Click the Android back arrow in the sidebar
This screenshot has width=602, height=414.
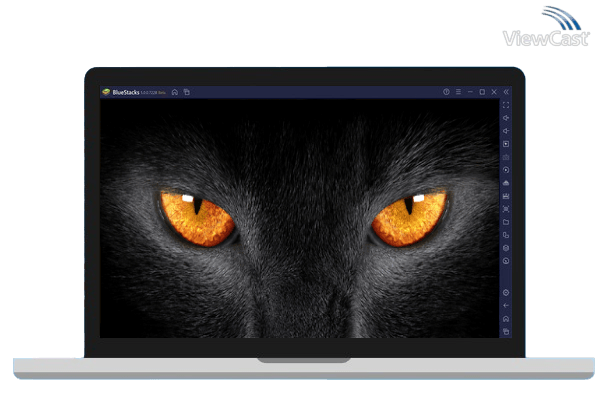point(506,306)
